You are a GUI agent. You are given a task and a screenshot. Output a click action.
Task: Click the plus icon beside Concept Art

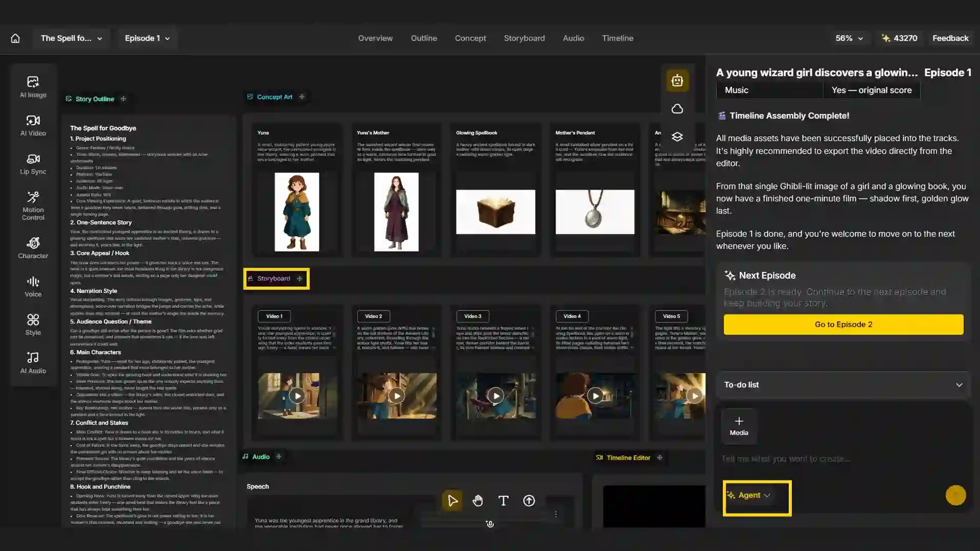302,97
